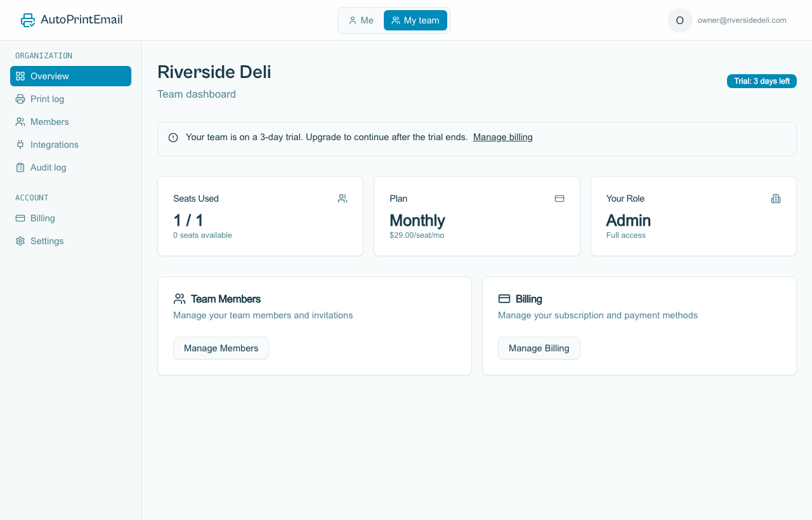
Task: Click the 1 / 1 seats used value
Action: 188,221
